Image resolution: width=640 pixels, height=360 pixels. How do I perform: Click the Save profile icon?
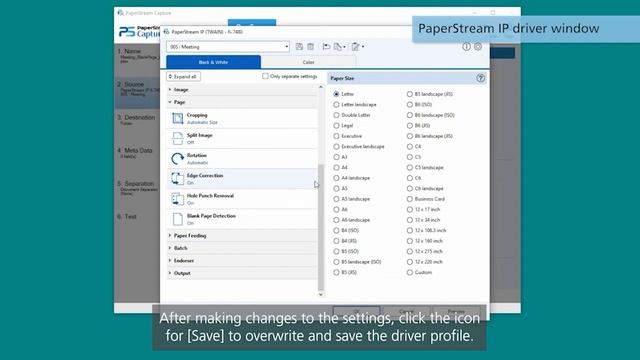coord(299,47)
